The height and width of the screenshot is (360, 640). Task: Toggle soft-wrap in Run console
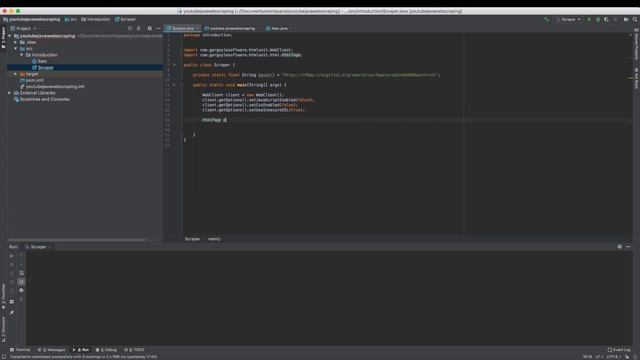point(21,273)
